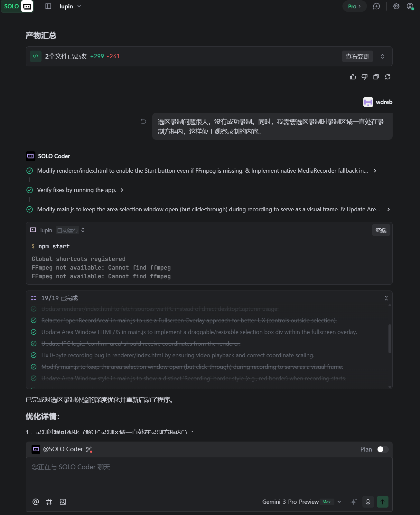Open settings with the gear icon

pos(396,6)
